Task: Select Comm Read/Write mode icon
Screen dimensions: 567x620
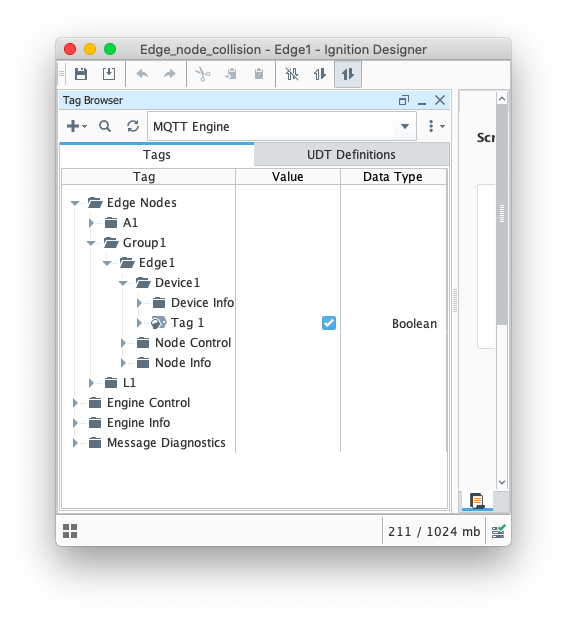Action: [x=348, y=74]
